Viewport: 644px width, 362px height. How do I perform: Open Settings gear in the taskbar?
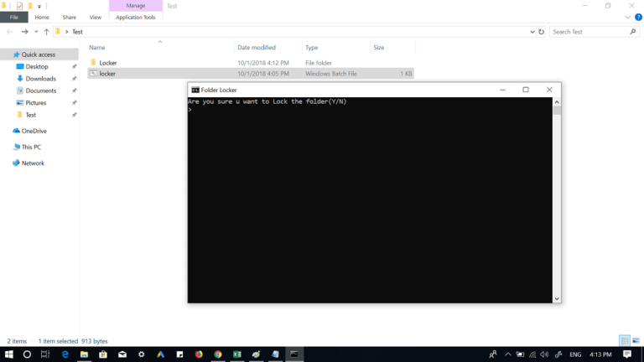[x=141, y=354]
